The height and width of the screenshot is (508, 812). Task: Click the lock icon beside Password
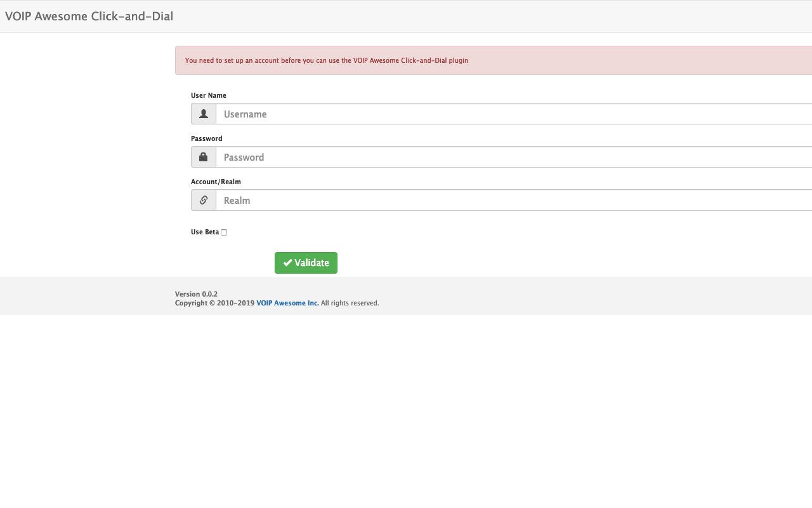(x=204, y=157)
